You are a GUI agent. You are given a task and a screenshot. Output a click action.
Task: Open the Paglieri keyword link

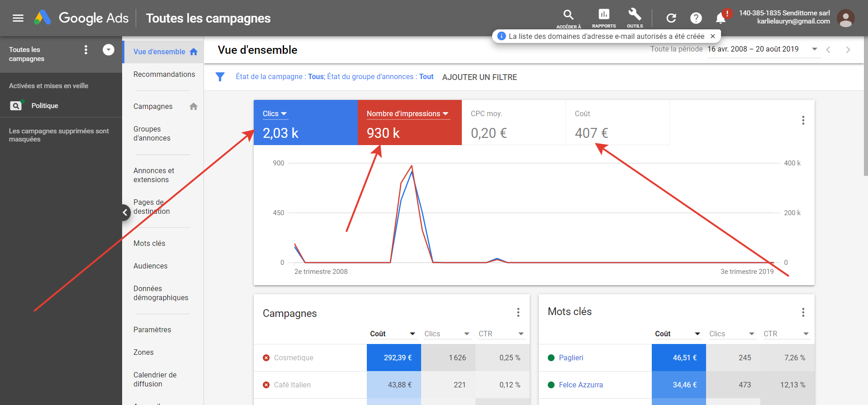click(571, 358)
